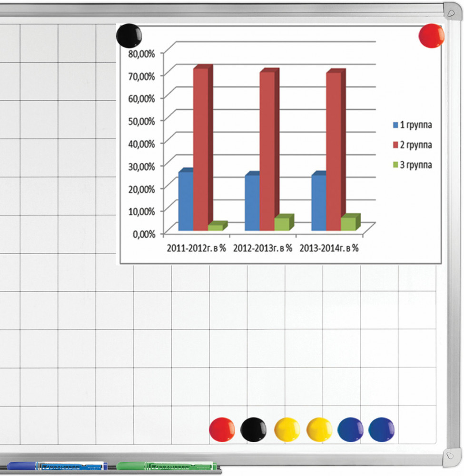Click the left blue magnet in the bottom row
464x476 pixels.
350,429
